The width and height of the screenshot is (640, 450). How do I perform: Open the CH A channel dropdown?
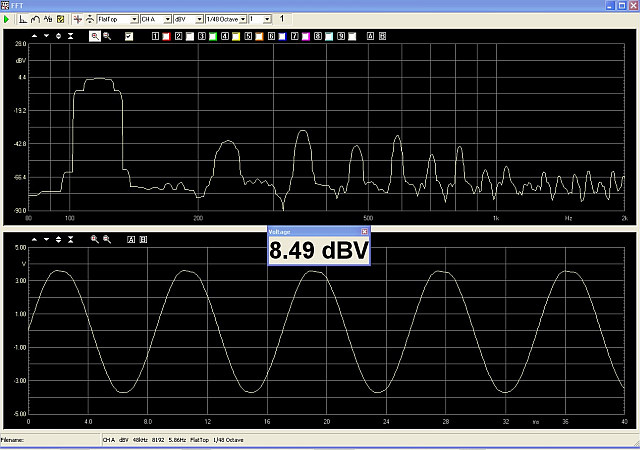click(x=167, y=19)
